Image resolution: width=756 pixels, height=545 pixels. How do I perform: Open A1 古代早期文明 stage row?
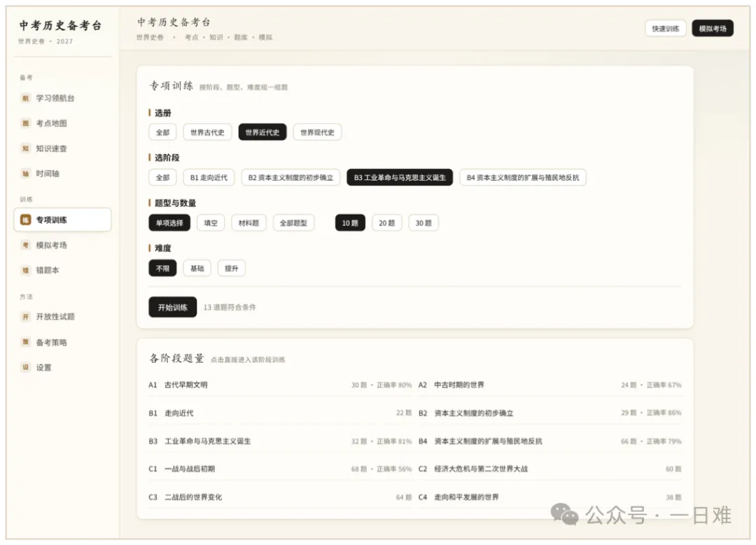click(x=280, y=385)
